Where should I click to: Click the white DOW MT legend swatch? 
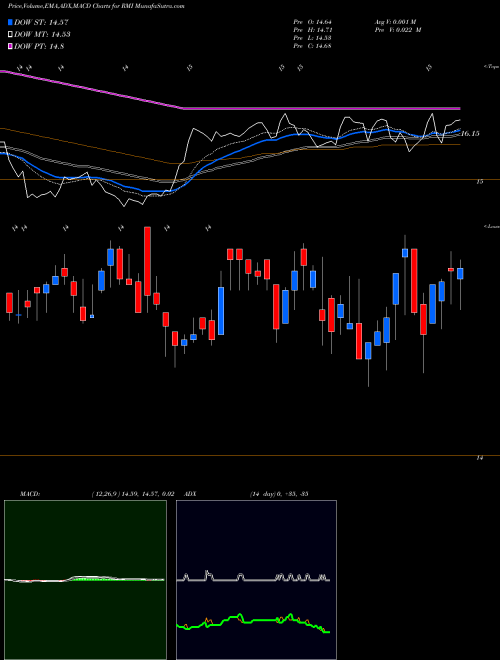(x=11, y=35)
